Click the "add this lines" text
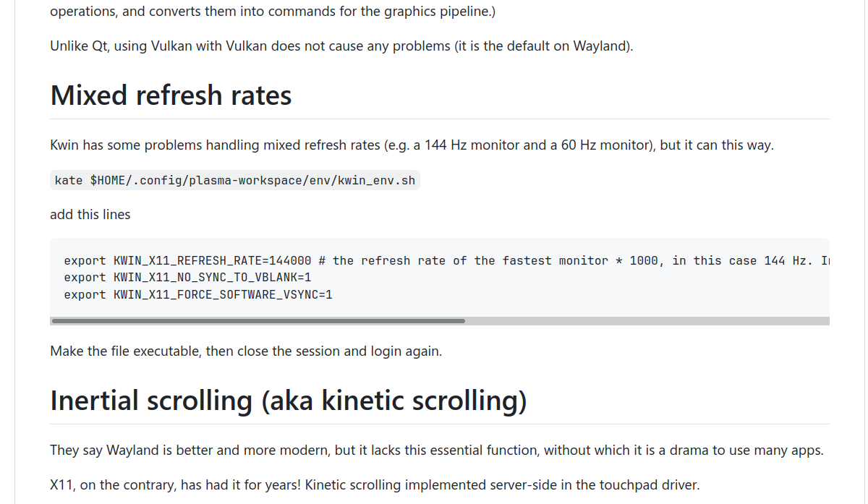Image resolution: width=868 pixels, height=504 pixels. click(x=90, y=215)
